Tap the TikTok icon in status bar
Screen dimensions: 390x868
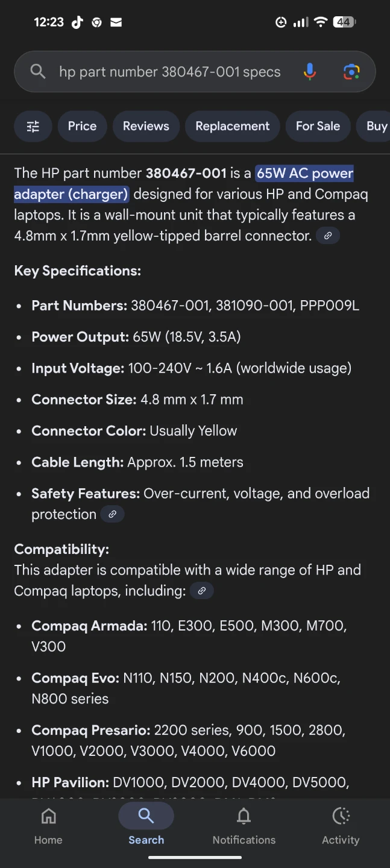(77, 22)
